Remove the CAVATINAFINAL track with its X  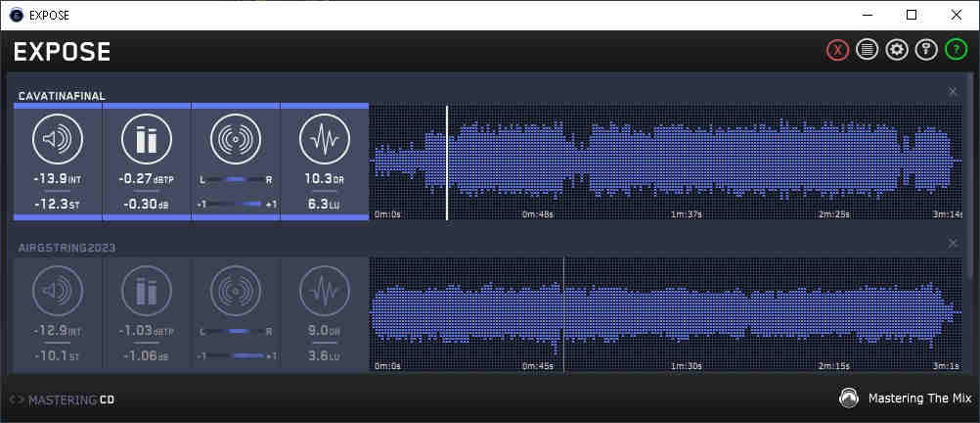point(954,91)
